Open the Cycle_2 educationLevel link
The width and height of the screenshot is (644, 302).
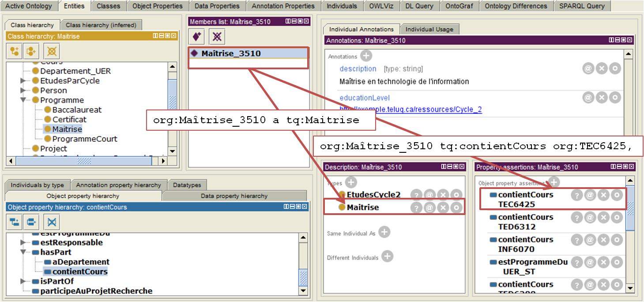coord(411,109)
